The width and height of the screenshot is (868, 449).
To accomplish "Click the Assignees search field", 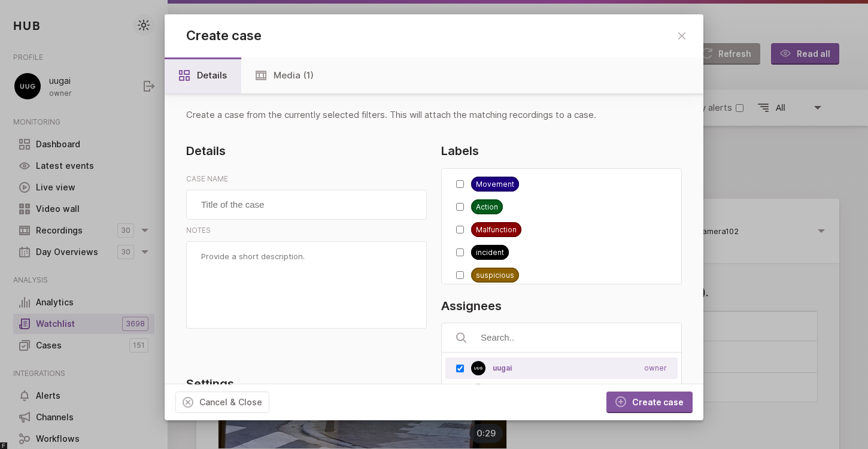I will click(562, 338).
